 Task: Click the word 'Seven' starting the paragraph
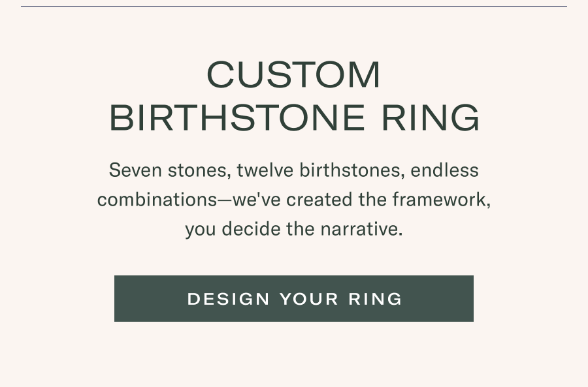click(135, 170)
